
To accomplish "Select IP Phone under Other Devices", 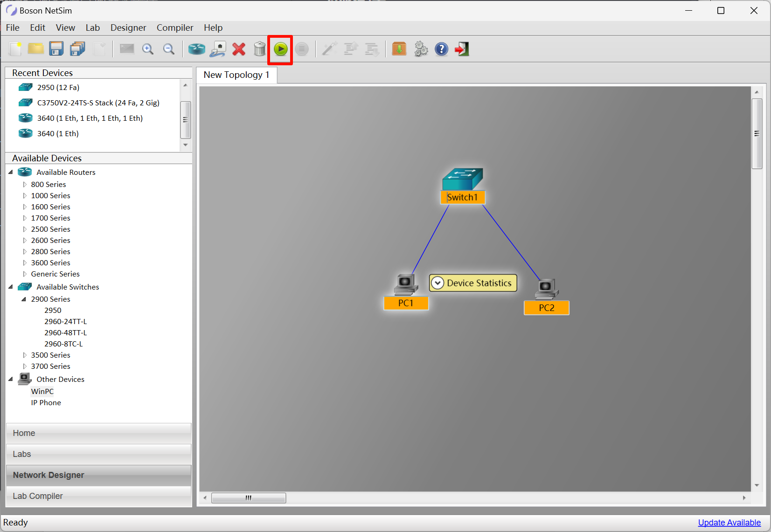I will click(46, 403).
